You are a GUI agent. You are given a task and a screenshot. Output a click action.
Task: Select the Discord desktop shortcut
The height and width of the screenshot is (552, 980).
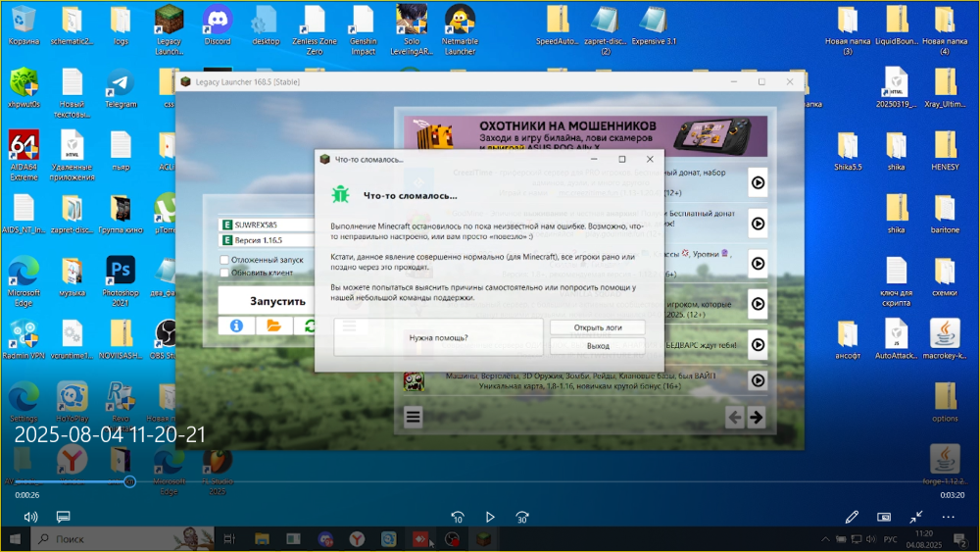point(218,26)
